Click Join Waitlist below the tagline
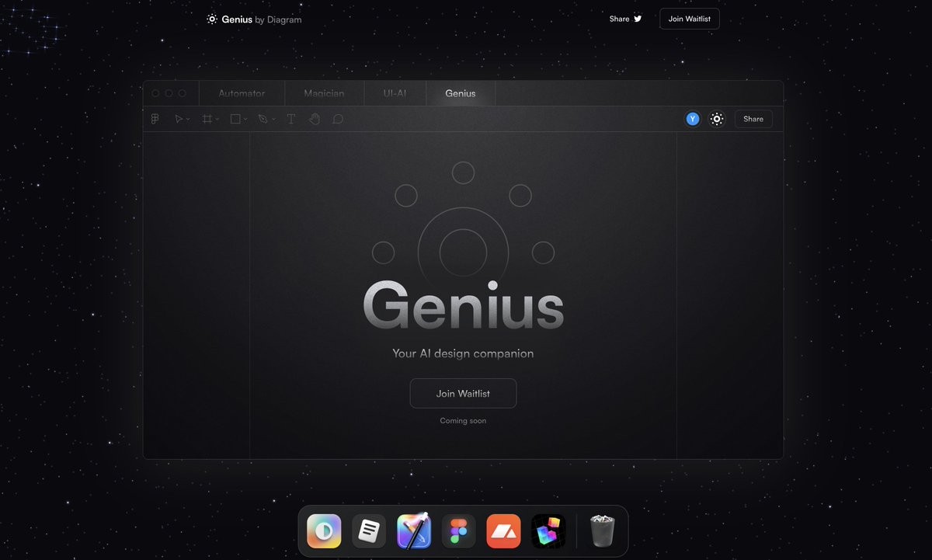Viewport: 932px width, 560px height. point(463,393)
